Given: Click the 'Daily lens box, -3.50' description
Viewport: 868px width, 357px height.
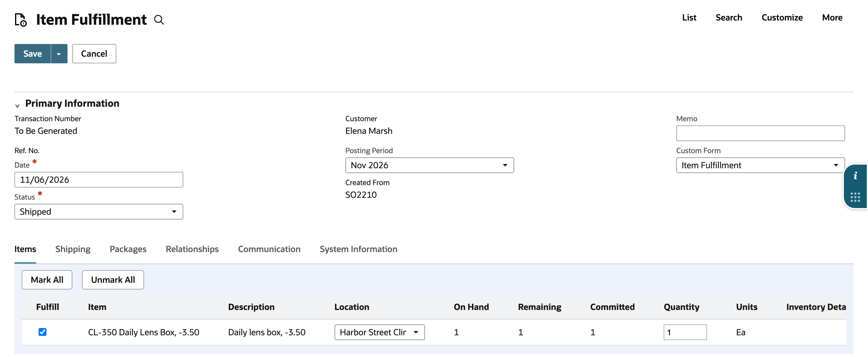Looking at the screenshot, I should 266,332.
